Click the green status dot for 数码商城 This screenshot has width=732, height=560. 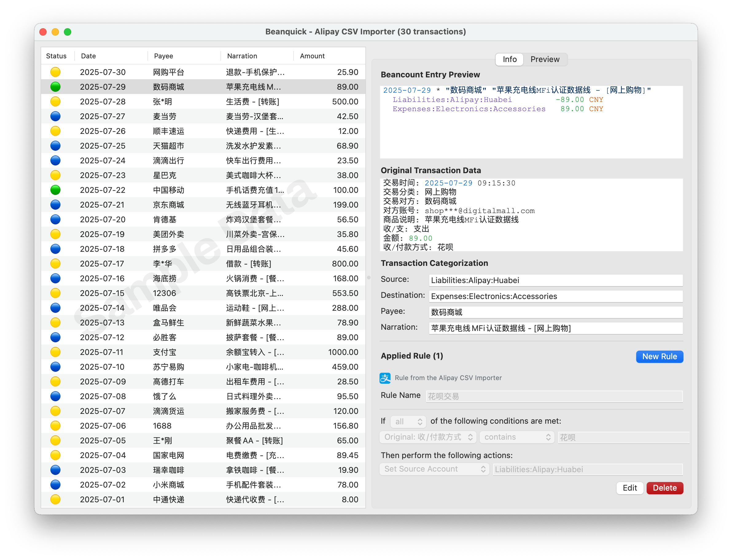(x=55, y=87)
